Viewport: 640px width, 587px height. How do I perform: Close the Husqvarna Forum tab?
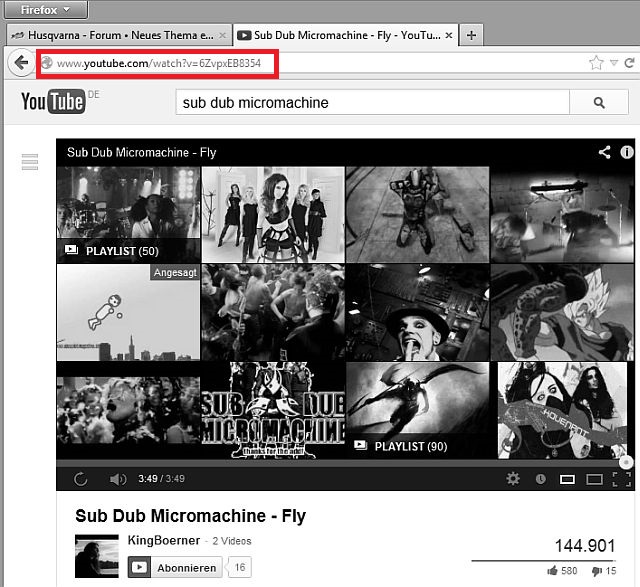(222, 36)
